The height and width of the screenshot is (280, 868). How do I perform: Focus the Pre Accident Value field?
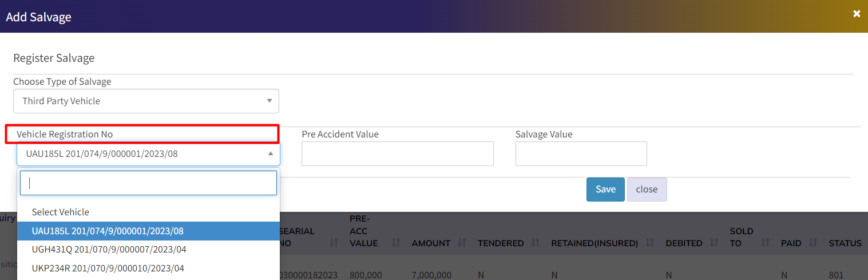click(x=397, y=154)
